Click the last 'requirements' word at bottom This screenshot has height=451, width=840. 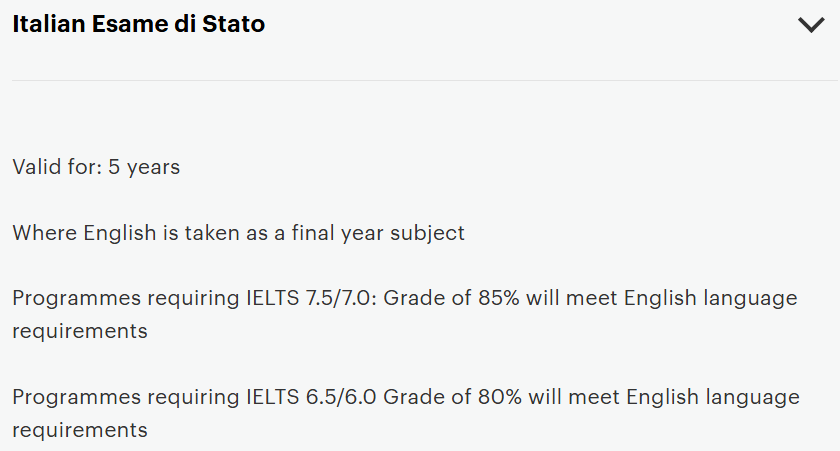pyautogui.click(x=80, y=430)
